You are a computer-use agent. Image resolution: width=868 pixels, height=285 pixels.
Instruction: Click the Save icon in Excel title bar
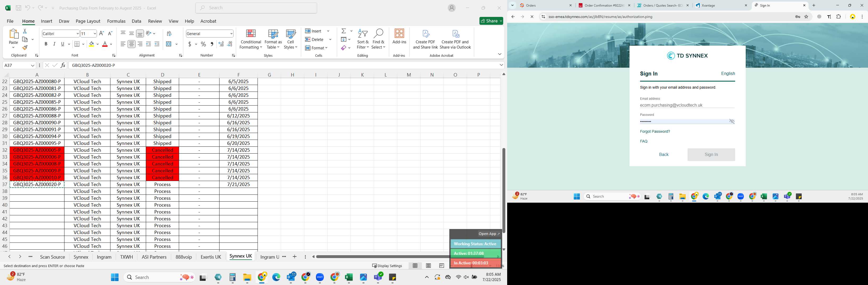[x=18, y=8]
